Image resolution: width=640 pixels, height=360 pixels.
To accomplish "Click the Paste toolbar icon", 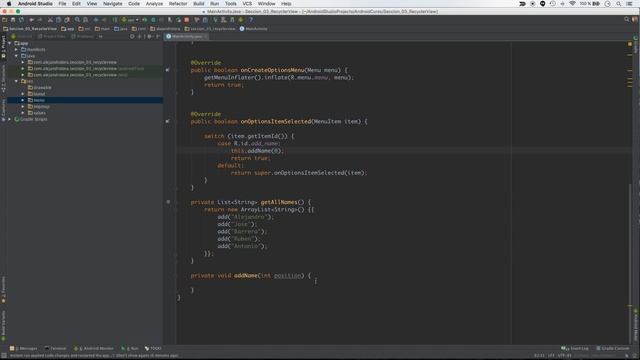I will (x=67, y=20).
